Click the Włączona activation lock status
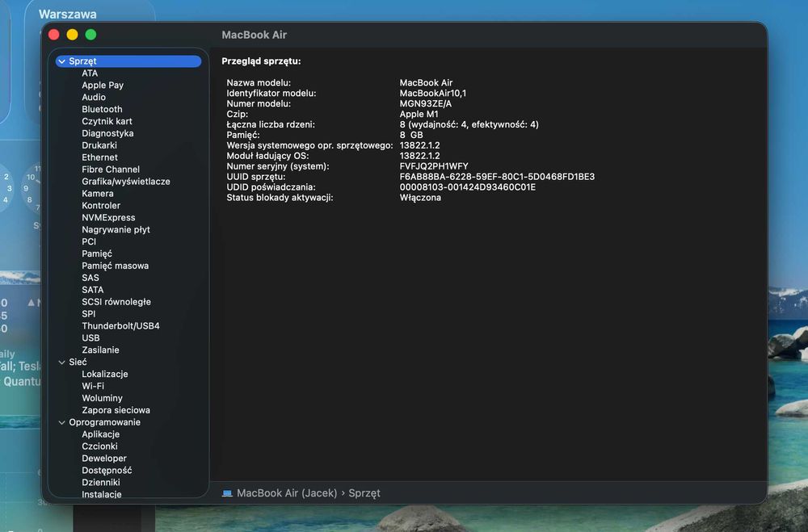 click(420, 197)
